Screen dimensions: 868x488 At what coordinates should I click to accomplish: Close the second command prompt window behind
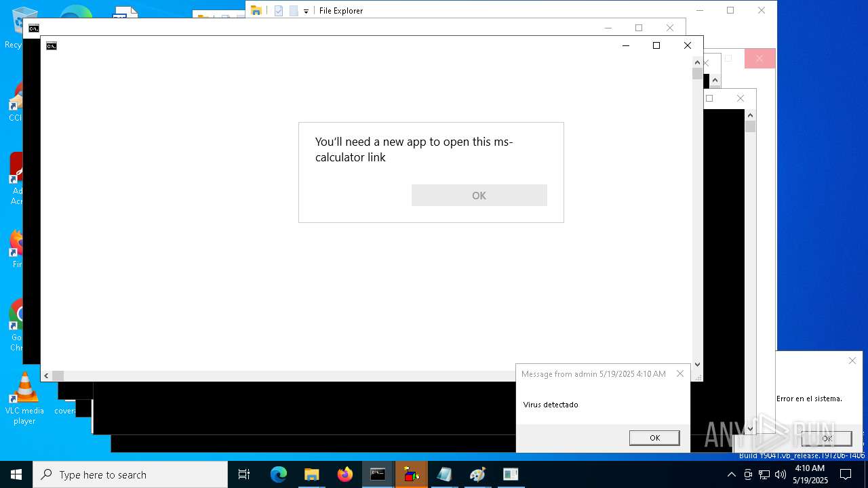(670, 28)
